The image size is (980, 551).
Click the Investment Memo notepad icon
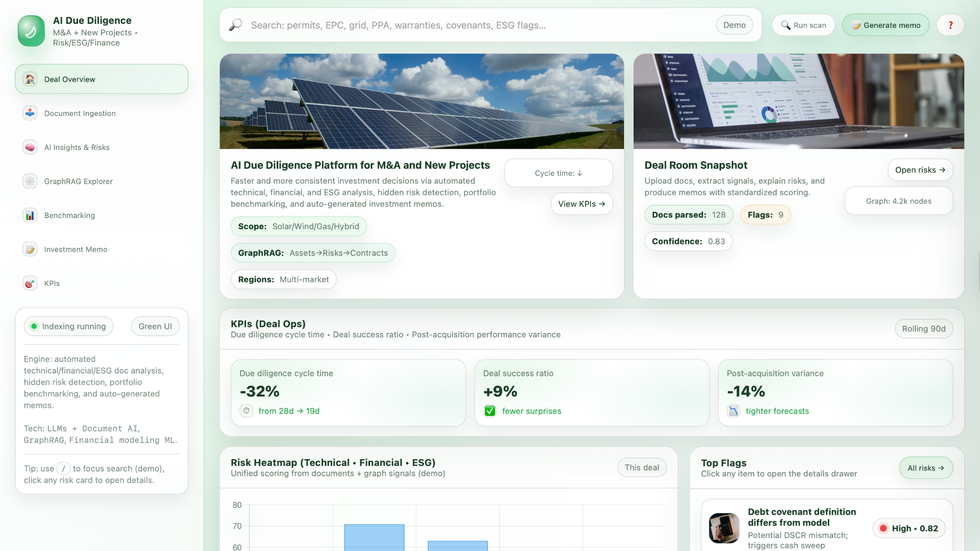pos(30,249)
